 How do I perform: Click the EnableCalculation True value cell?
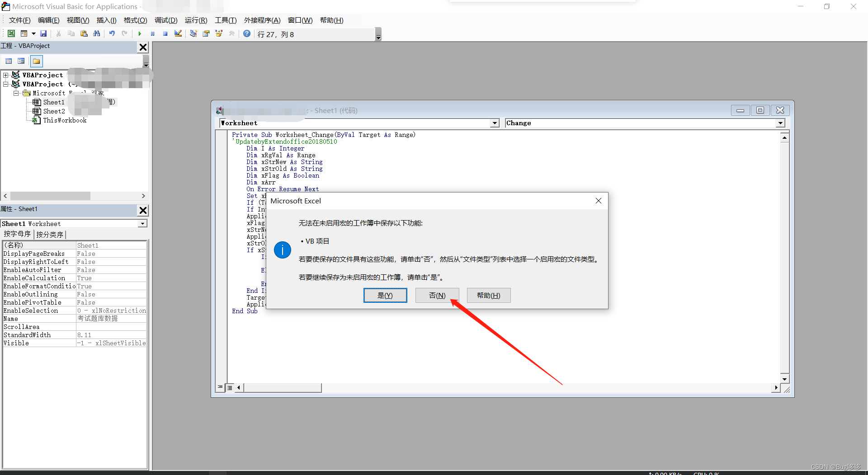point(111,278)
